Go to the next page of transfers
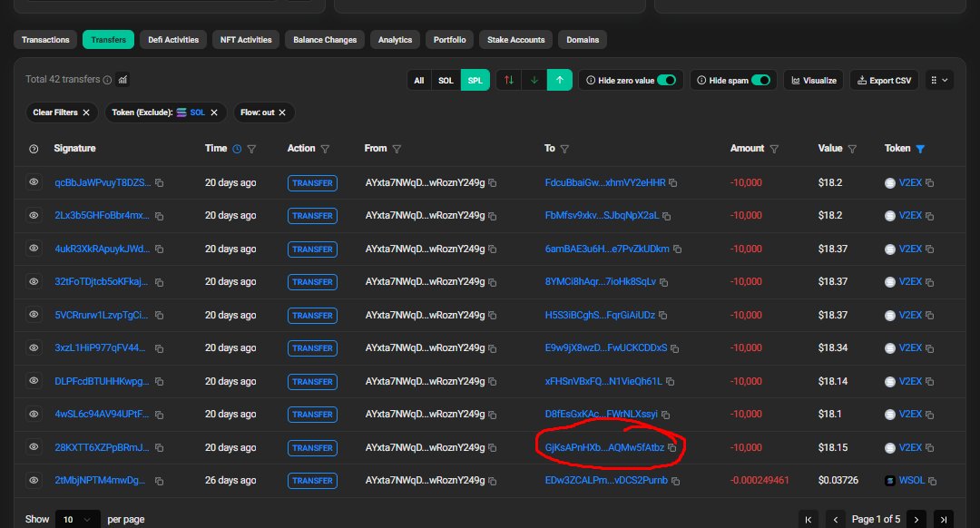The image size is (980, 528). point(916,519)
